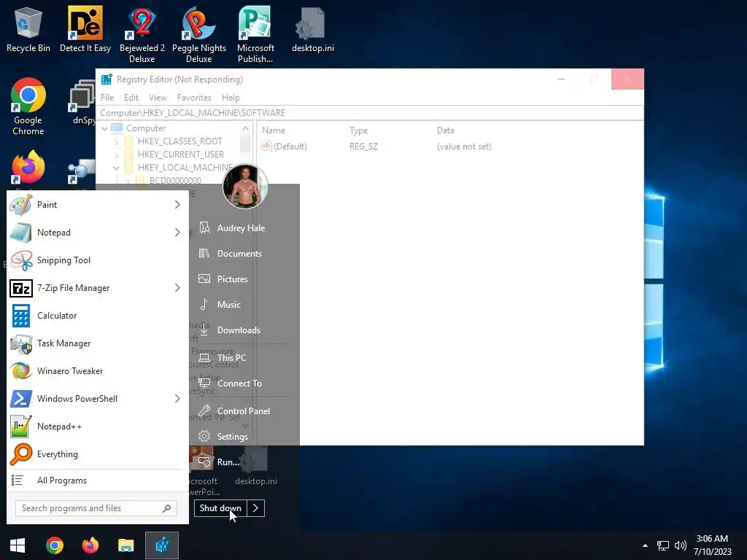Viewport: 747px width, 560px height.
Task: Select the Google Chrome desktop shortcut
Action: point(28,106)
